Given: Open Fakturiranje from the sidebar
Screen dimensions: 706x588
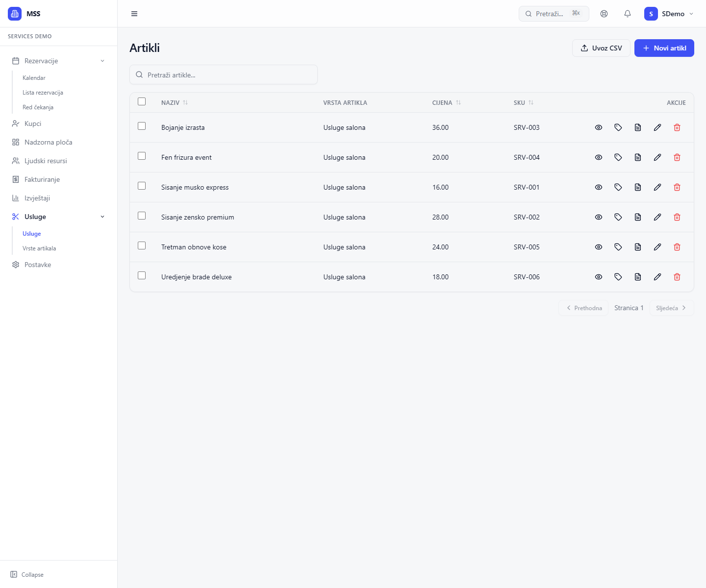Looking at the screenshot, I should [x=42, y=179].
